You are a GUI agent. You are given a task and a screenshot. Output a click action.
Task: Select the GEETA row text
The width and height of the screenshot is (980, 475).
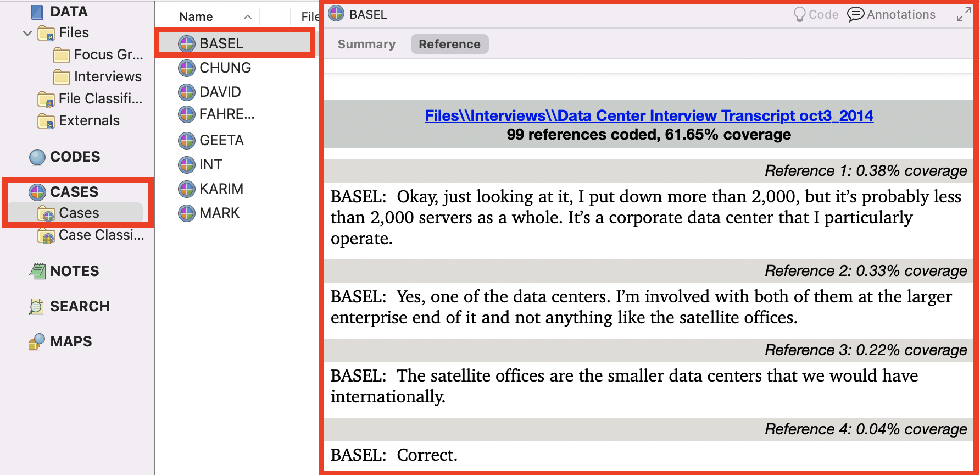tap(221, 140)
